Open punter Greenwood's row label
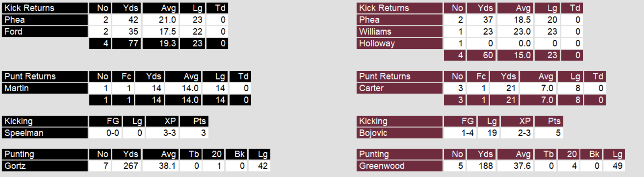The width and height of the screenshot is (644, 177). point(400,166)
